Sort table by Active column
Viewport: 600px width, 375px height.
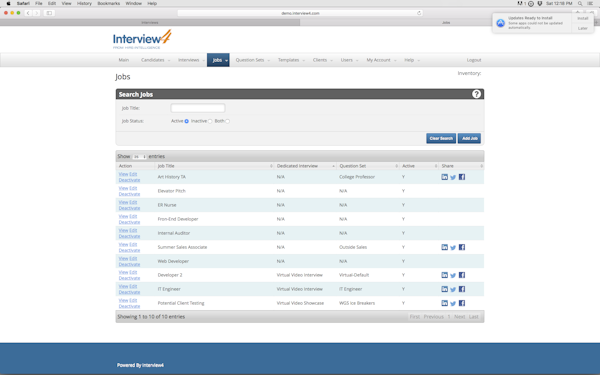pyautogui.click(x=419, y=166)
